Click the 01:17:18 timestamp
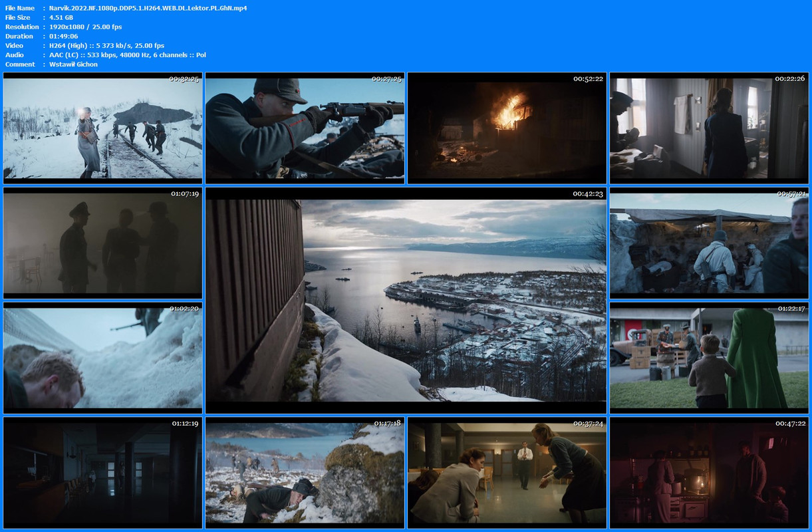 [386, 423]
